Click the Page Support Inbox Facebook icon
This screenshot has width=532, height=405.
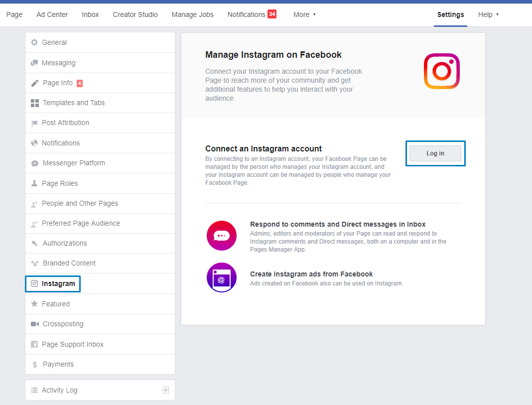click(34, 344)
